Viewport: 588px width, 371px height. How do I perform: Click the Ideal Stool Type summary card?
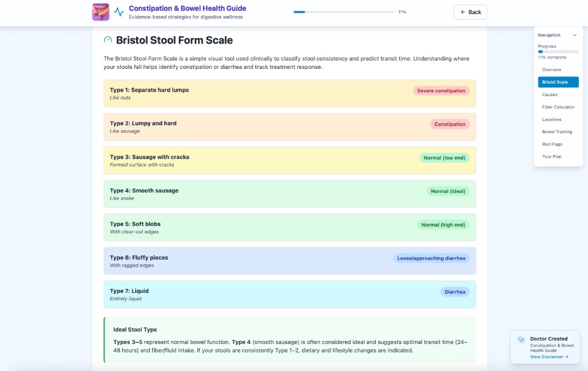click(x=289, y=339)
